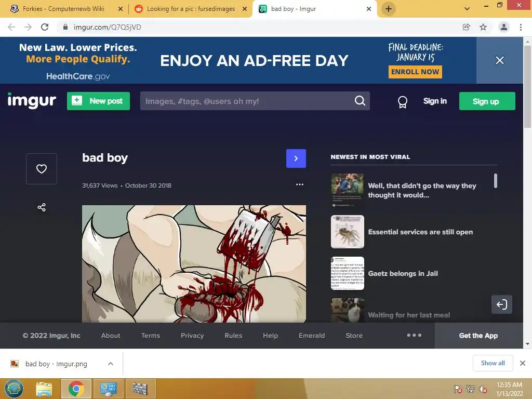Open 'Gaetz belongs in Jail' post
This screenshot has height=399, width=532.
pyautogui.click(x=403, y=273)
